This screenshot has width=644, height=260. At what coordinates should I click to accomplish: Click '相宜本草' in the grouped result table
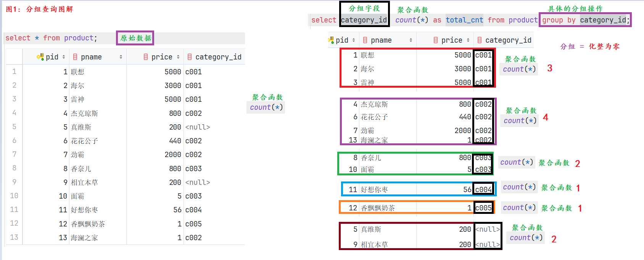pos(374,244)
